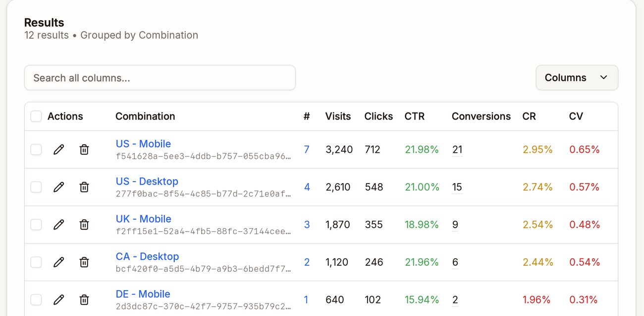Select the UK - Mobile row checkbox

point(36,225)
